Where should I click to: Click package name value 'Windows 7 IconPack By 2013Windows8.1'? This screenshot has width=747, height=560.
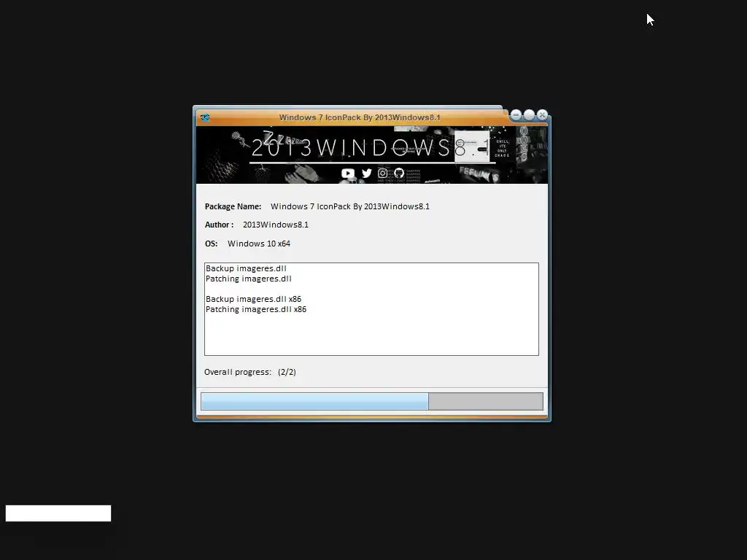349,206
